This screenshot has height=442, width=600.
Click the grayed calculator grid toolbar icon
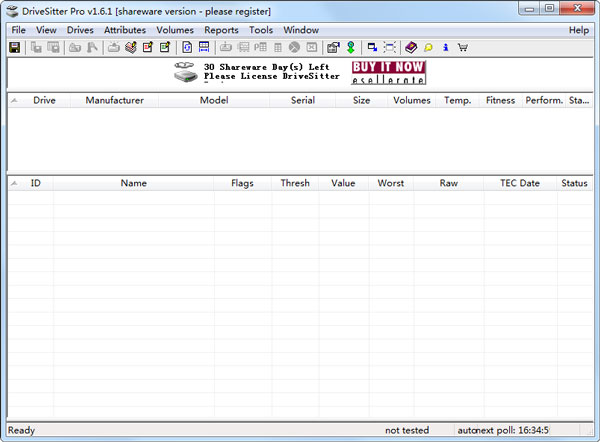point(278,47)
